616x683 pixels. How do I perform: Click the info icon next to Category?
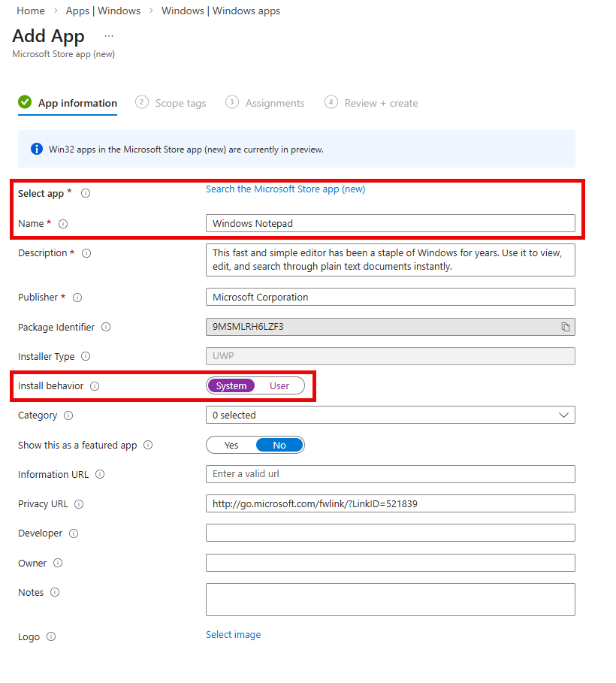coord(68,415)
